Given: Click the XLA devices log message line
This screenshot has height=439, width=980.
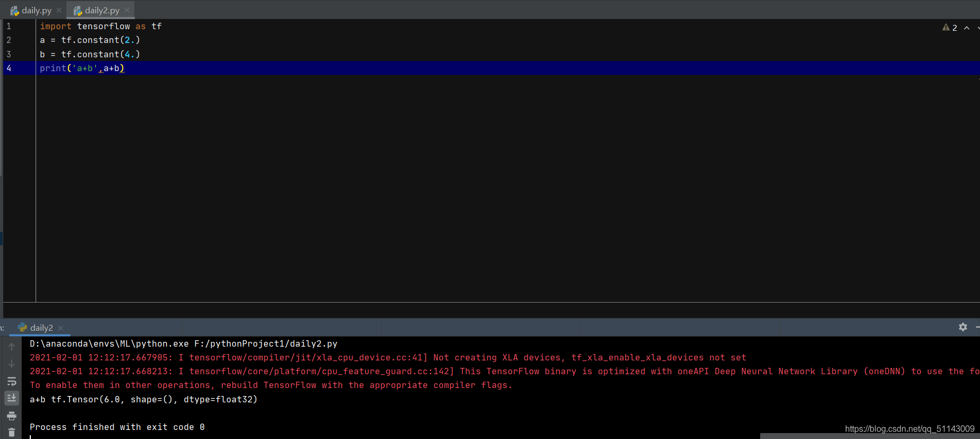Looking at the screenshot, I should click(x=388, y=357).
